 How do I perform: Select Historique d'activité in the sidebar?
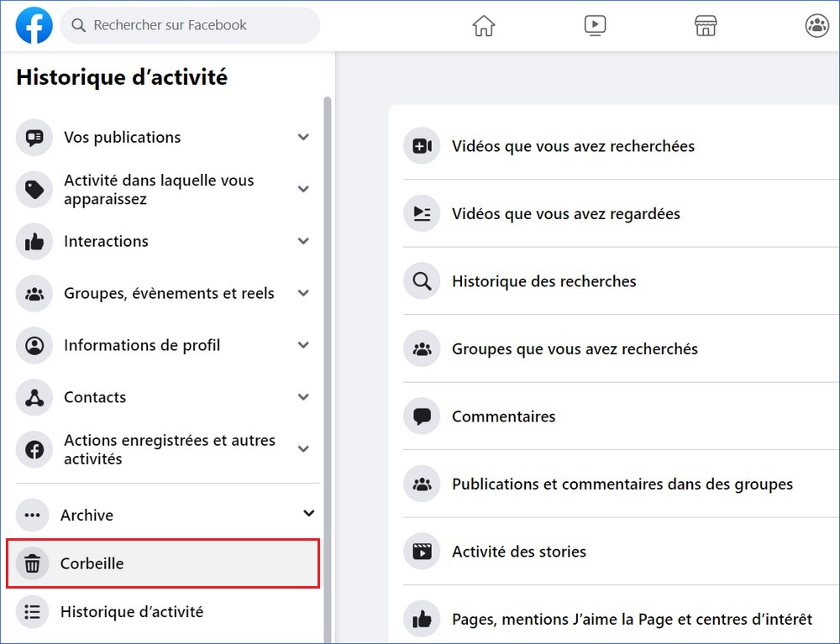(132, 612)
